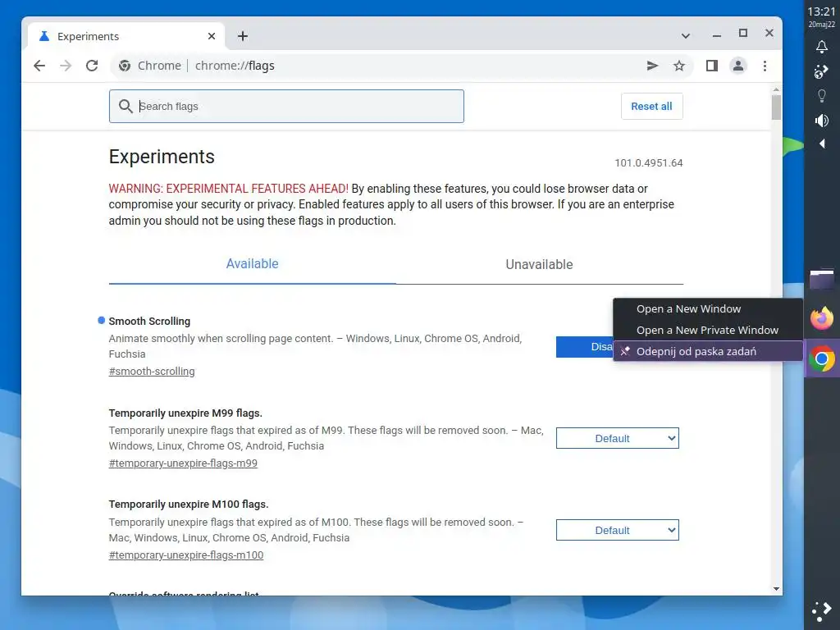Click the scrollbar down arrow
Image resolution: width=840 pixels, height=630 pixels.
click(x=776, y=589)
